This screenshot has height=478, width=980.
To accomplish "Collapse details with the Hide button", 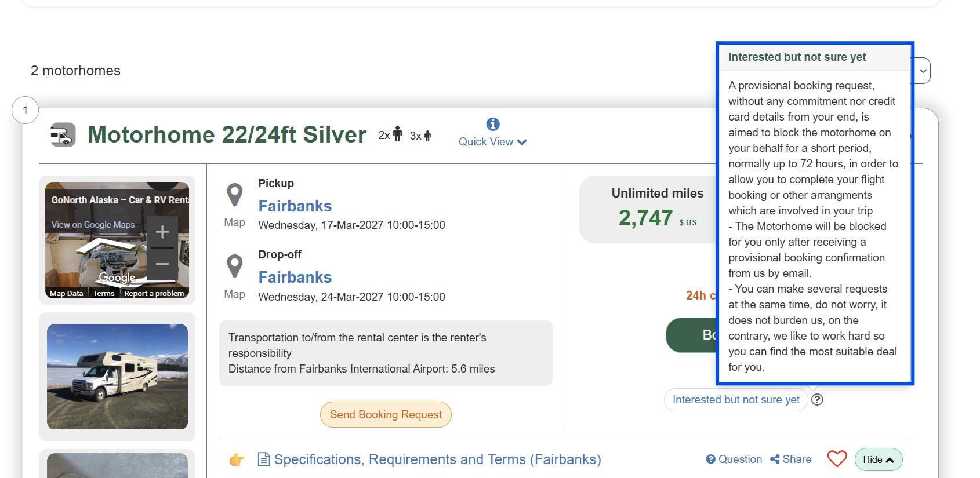I will click(x=878, y=459).
